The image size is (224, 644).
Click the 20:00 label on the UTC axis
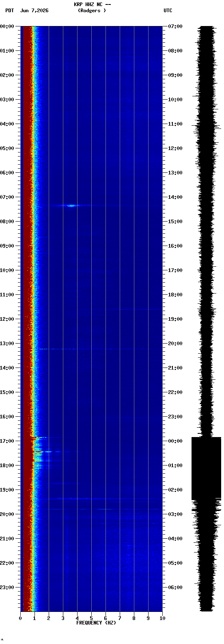click(175, 344)
